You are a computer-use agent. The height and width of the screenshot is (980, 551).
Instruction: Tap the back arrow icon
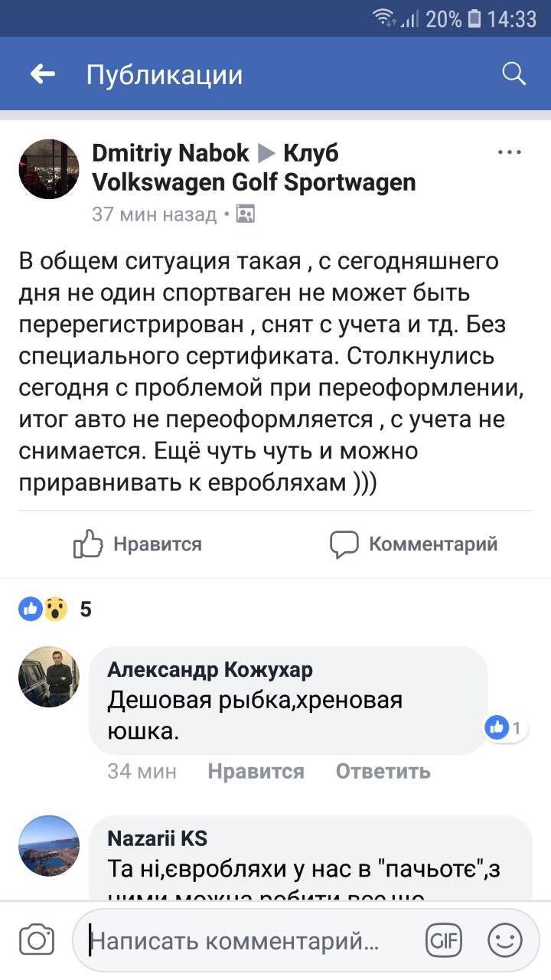click(x=43, y=74)
